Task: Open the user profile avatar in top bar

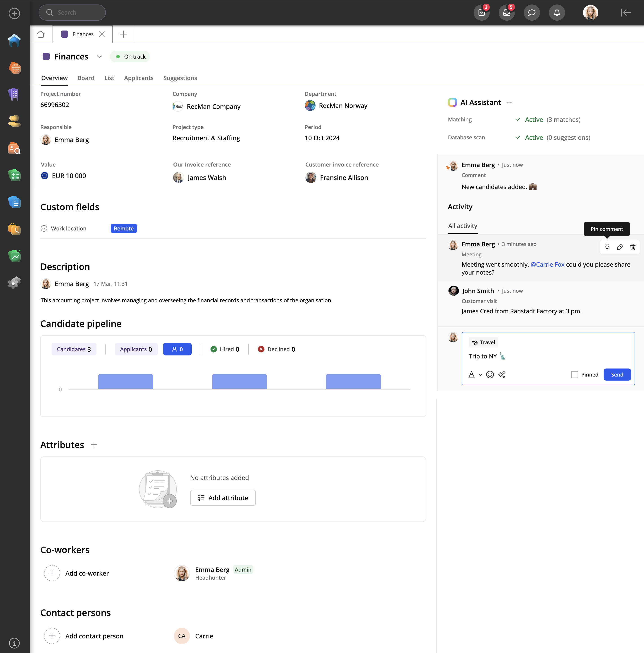Action: [590, 13]
